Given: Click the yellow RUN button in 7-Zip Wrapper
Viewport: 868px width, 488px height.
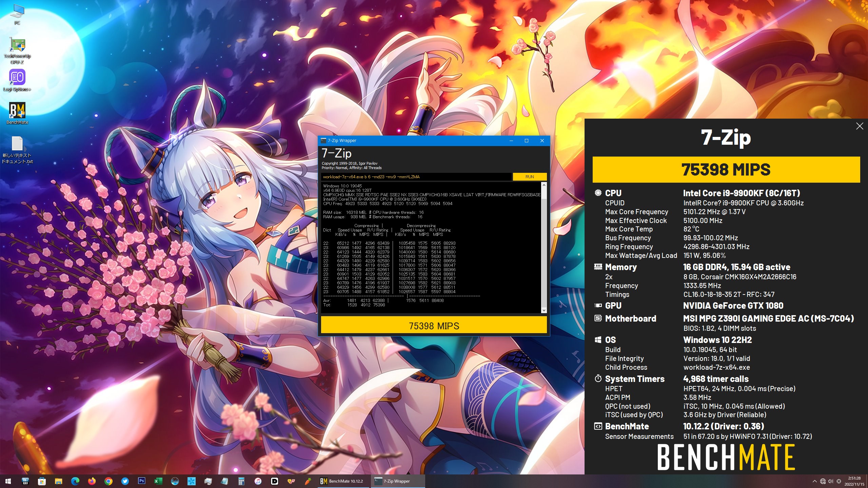Looking at the screenshot, I should 529,177.
